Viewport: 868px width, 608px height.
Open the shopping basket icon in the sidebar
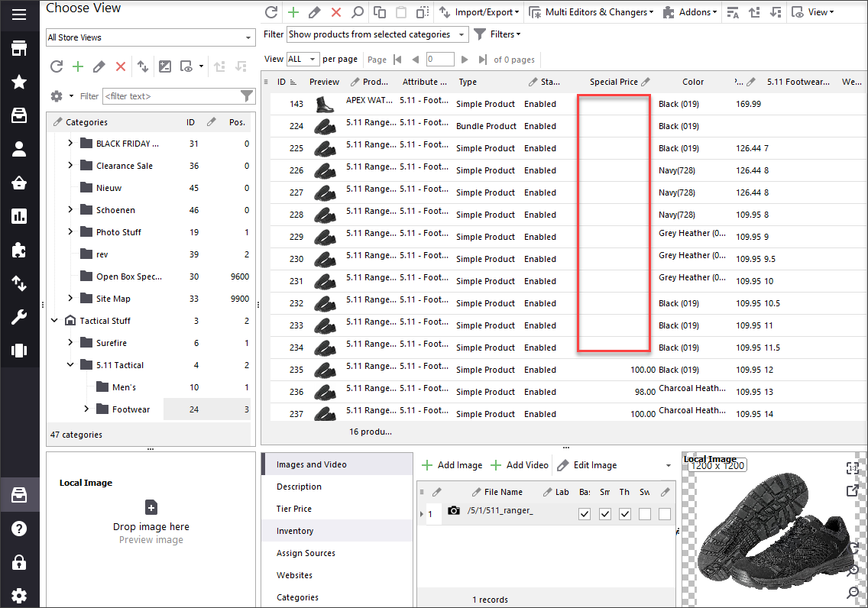(x=19, y=183)
